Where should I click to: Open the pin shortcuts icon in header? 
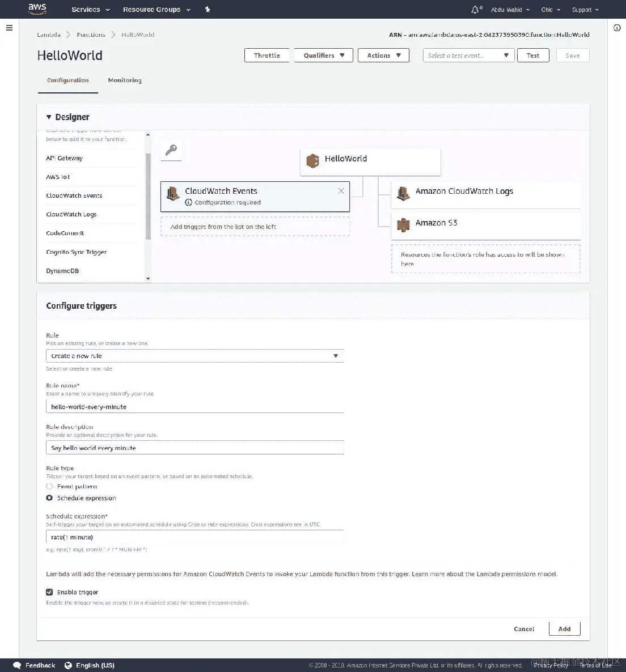(208, 10)
